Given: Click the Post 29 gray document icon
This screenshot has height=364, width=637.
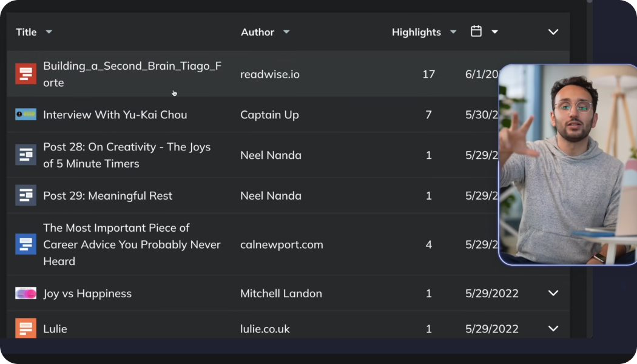Looking at the screenshot, I should pyautogui.click(x=25, y=195).
